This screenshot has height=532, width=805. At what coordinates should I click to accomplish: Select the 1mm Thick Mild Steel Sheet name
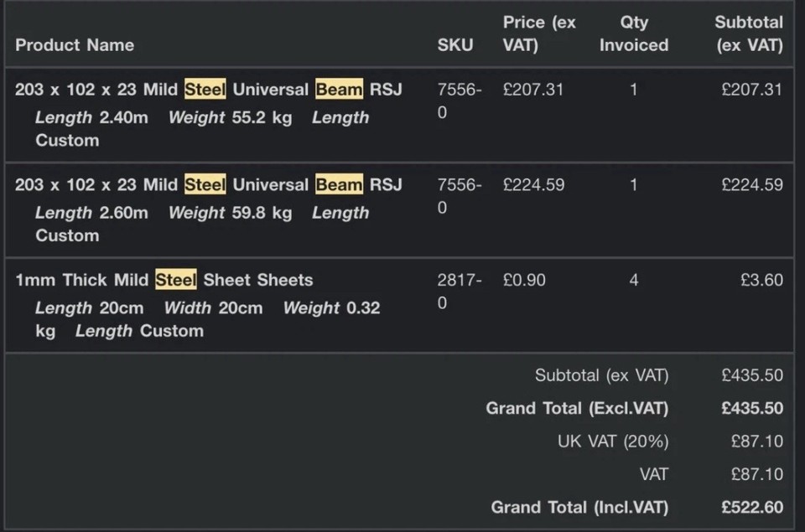[164, 280]
